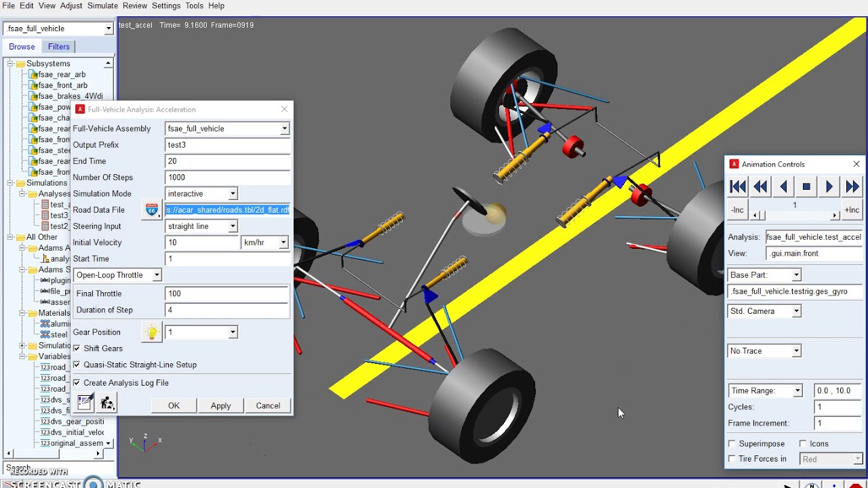Image resolution: width=868 pixels, height=488 pixels.
Task: Click the fast-forward animation button
Action: 852,187
